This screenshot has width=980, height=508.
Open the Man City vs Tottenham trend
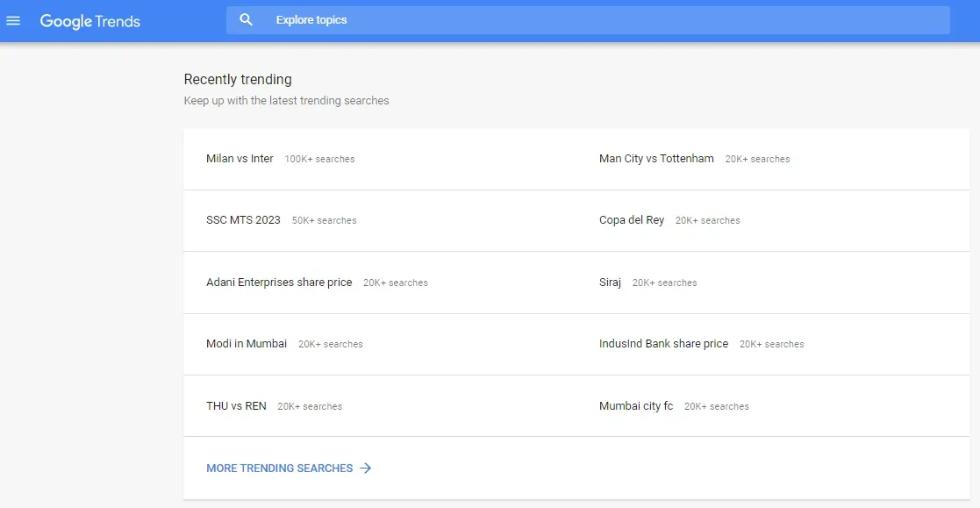(x=656, y=159)
